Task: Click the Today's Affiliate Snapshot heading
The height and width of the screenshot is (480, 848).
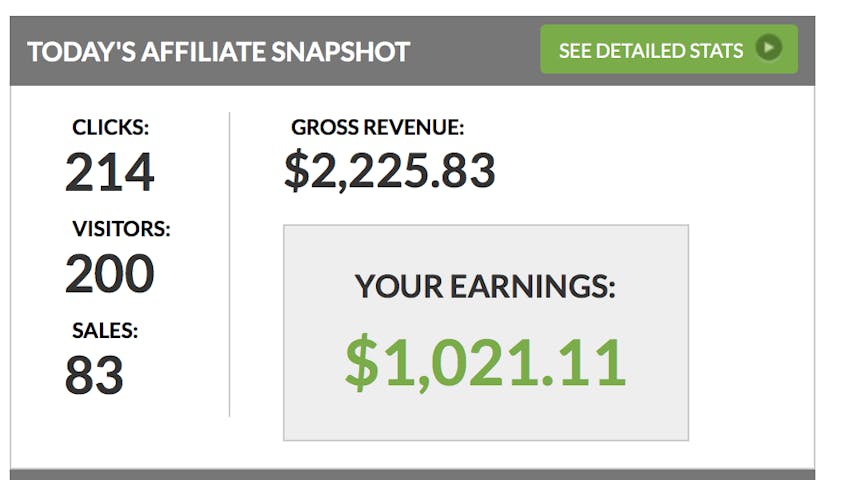Action: pos(218,52)
